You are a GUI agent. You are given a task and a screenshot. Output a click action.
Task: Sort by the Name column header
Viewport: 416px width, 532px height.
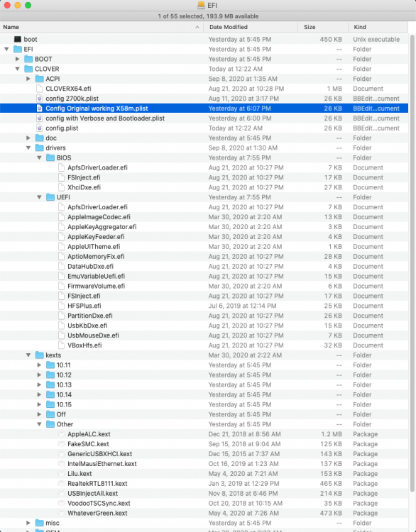pyautogui.click(x=102, y=27)
